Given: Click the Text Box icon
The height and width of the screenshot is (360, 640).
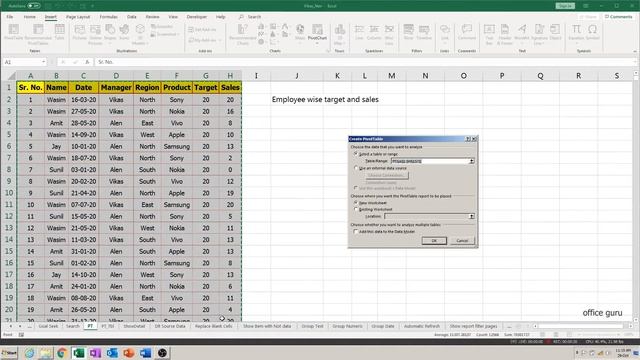Looking at the screenshot, I should 489,33.
